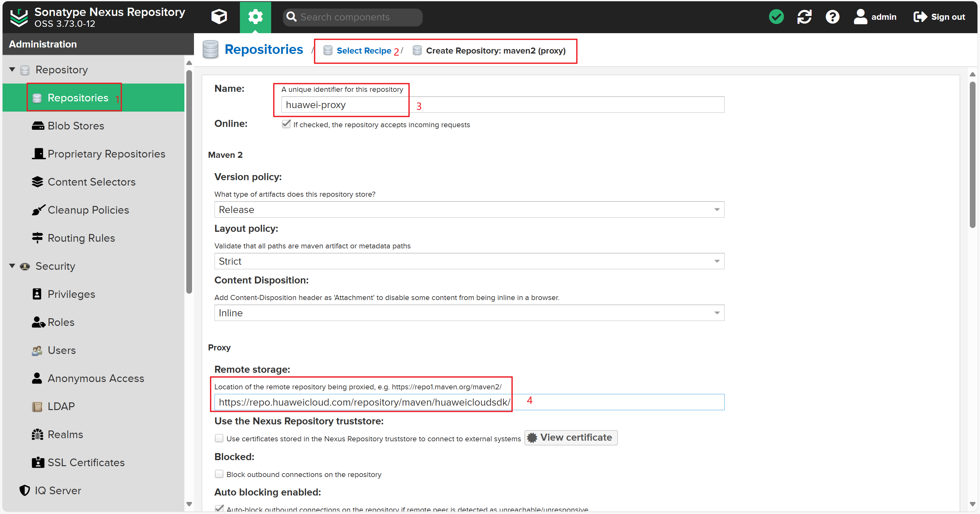Click the LDAP book icon
The image size is (980, 514).
(x=37, y=407)
